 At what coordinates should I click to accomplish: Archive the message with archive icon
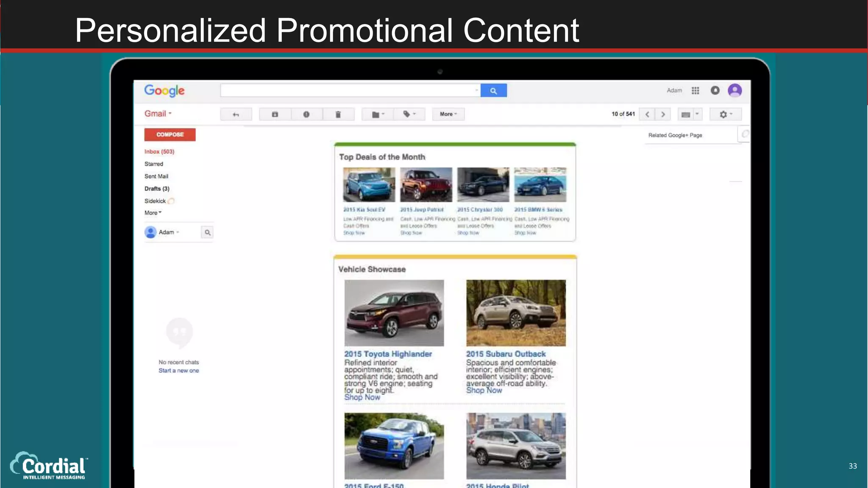275,114
